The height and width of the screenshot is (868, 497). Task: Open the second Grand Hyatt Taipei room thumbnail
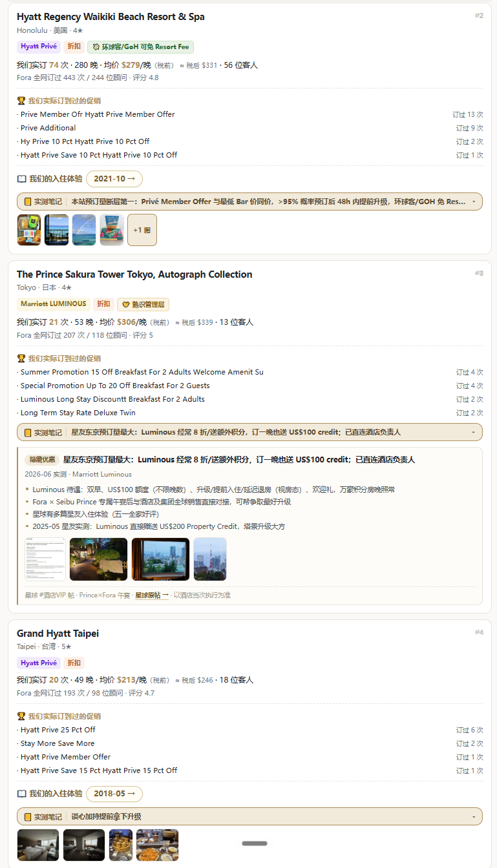coord(84,845)
